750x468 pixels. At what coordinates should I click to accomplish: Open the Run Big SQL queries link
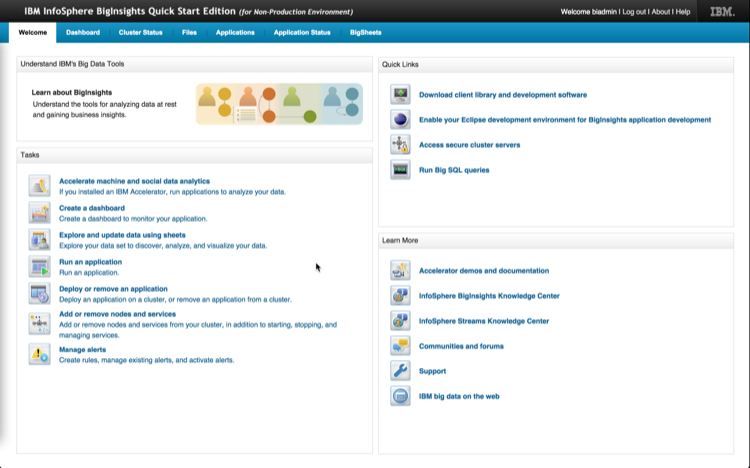(454, 170)
